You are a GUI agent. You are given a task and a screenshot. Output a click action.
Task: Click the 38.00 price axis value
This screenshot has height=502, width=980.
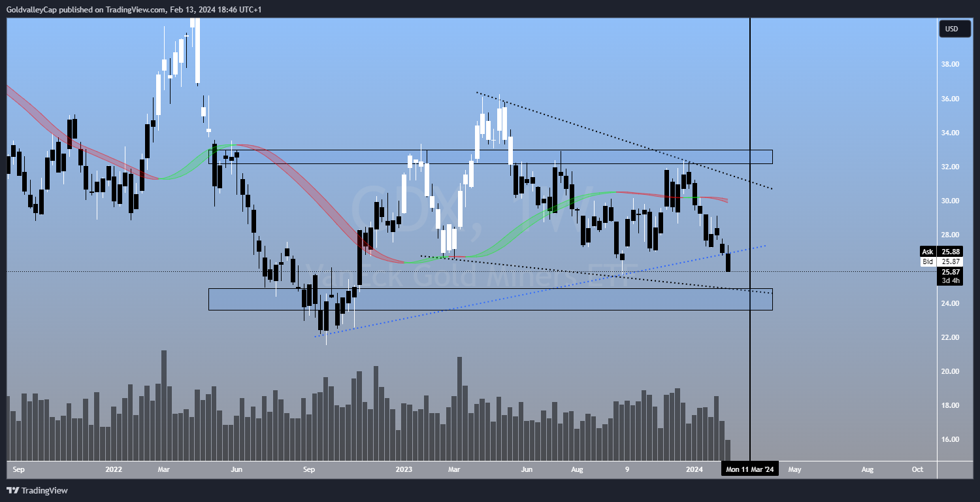[x=950, y=65]
